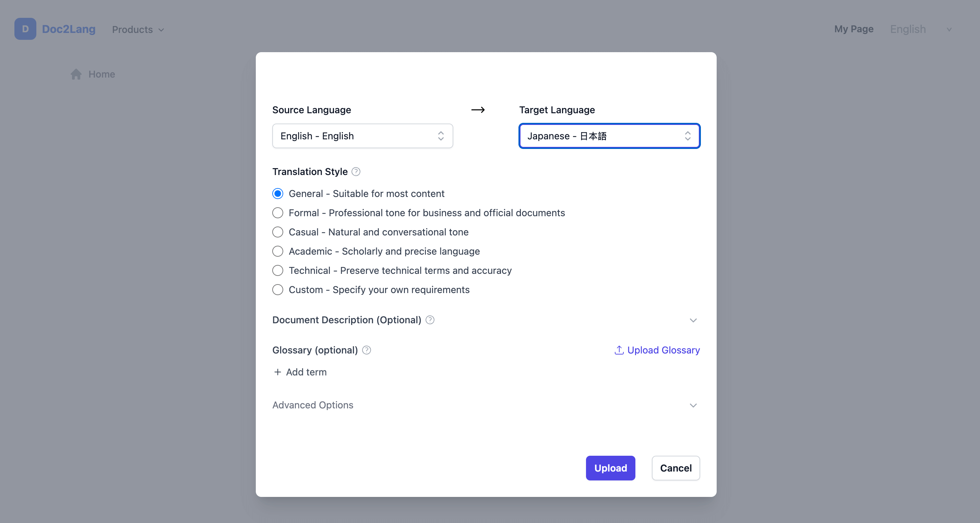Viewport: 980px width, 523px height.
Task: Open the Source Language dropdown
Action: tap(362, 136)
